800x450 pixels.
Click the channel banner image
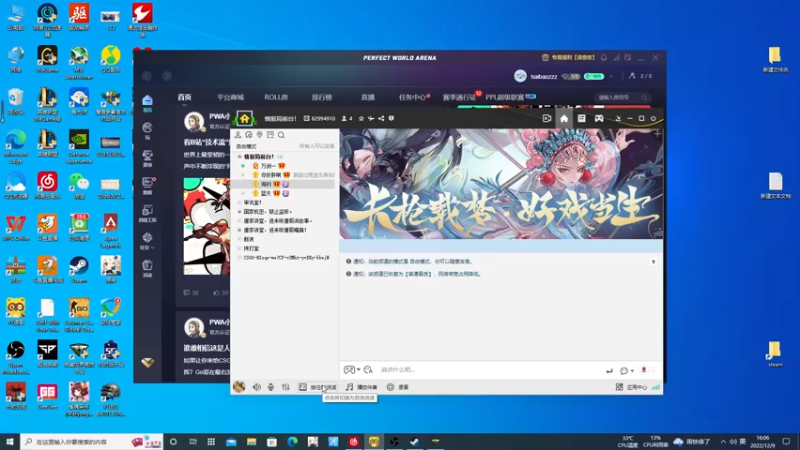(x=502, y=184)
